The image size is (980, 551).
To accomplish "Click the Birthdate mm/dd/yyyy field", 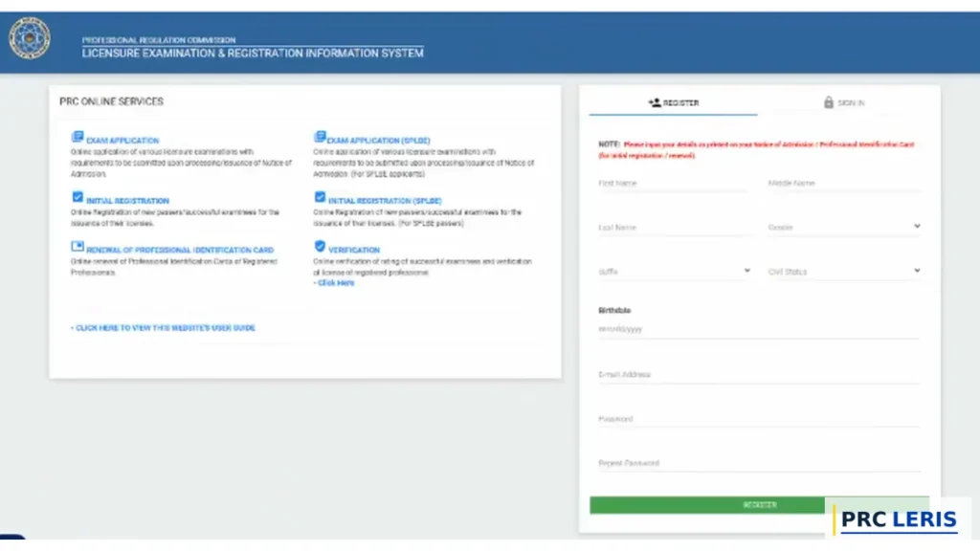I will tap(759, 329).
